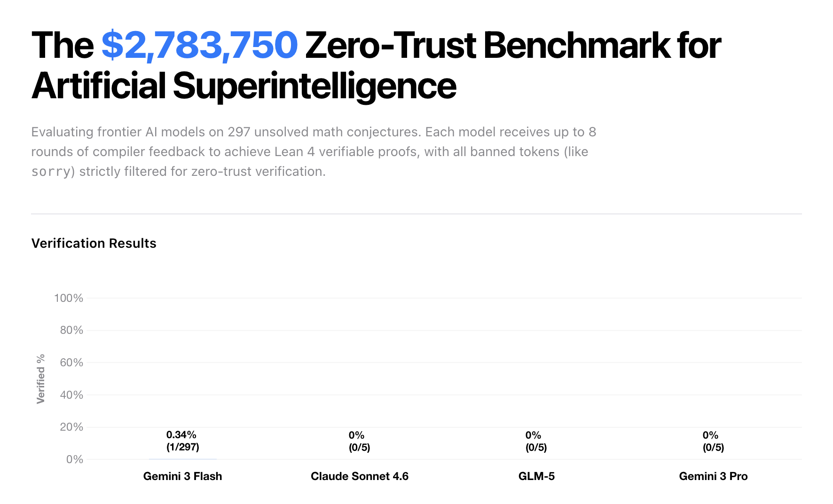The height and width of the screenshot is (504, 833).
Task: Click the rotated "Verified %" axis title
Action: click(x=41, y=379)
